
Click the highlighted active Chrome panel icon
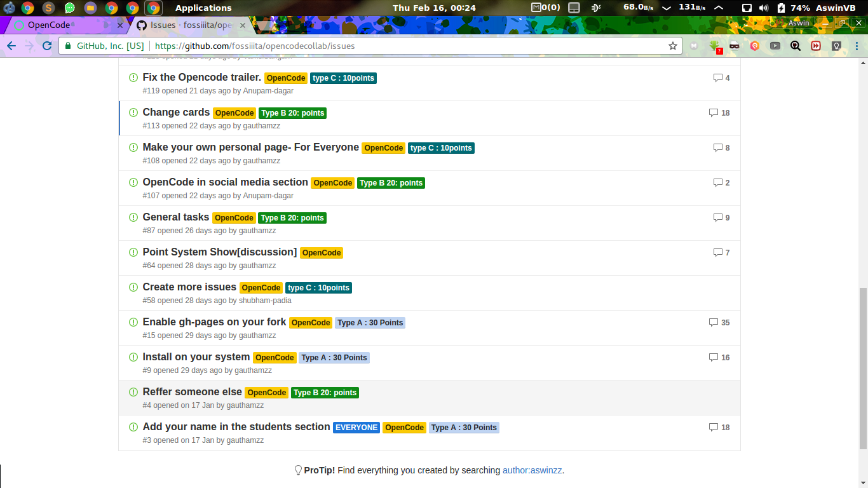(x=153, y=8)
